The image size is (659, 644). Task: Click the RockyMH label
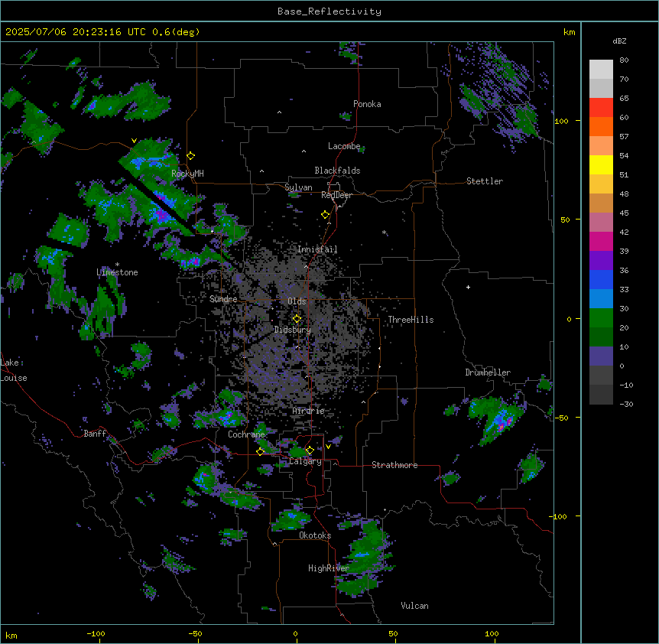coord(187,174)
